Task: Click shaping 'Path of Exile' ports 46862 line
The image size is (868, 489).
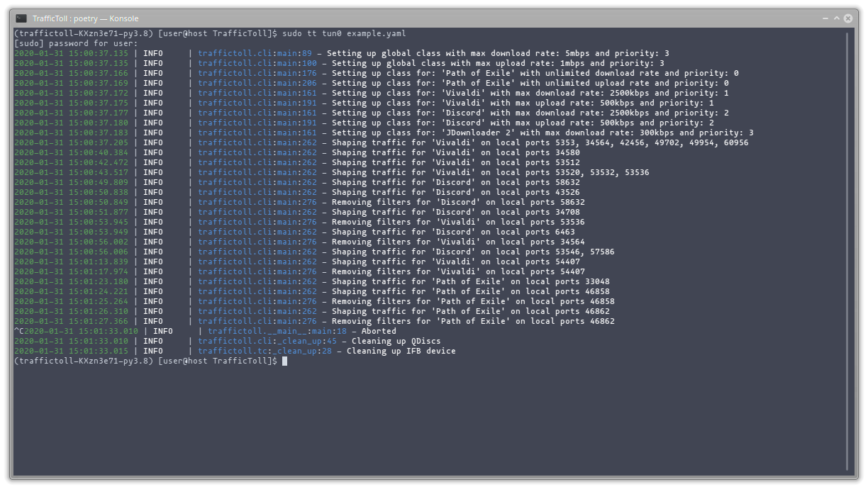Action: coord(311,311)
